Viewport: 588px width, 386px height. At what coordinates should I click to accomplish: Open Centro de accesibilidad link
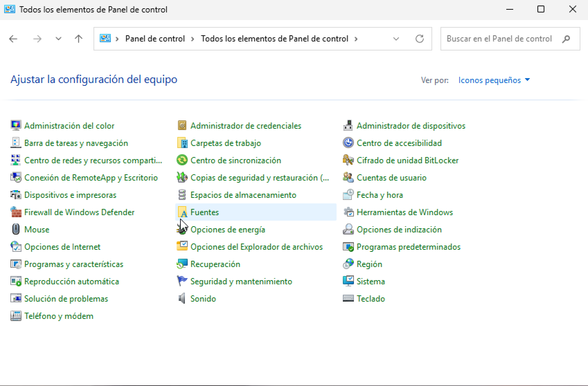click(399, 143)
